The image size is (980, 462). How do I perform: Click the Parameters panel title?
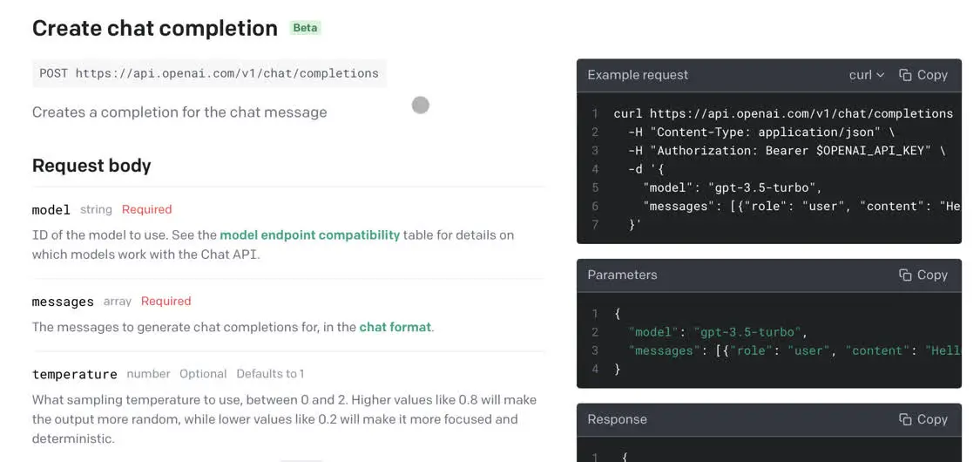point(622,275)
